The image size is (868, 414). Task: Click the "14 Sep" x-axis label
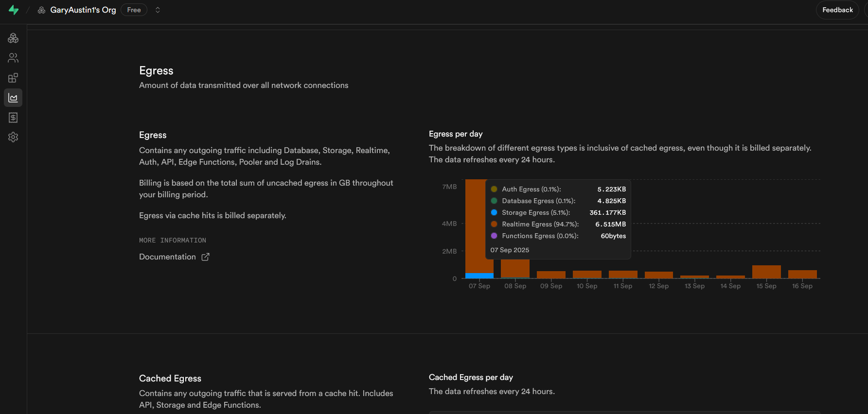click(x=730, y=286)
